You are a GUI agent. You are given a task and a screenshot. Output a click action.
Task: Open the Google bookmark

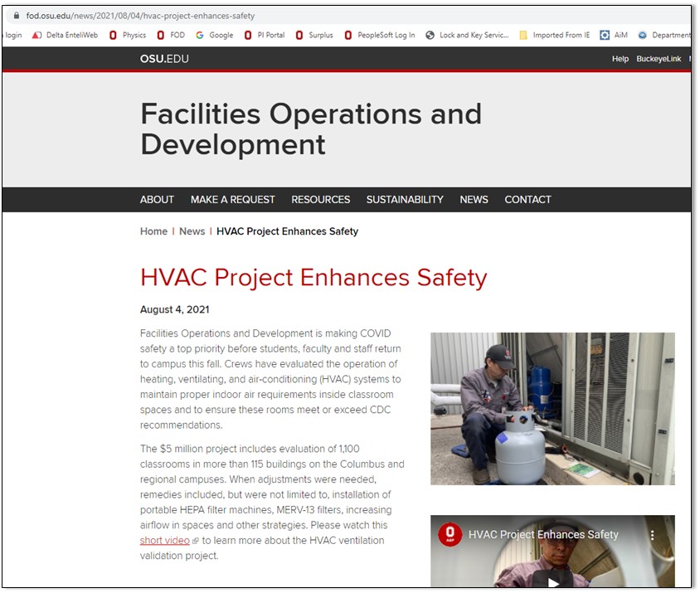click(x=215, y=35)
